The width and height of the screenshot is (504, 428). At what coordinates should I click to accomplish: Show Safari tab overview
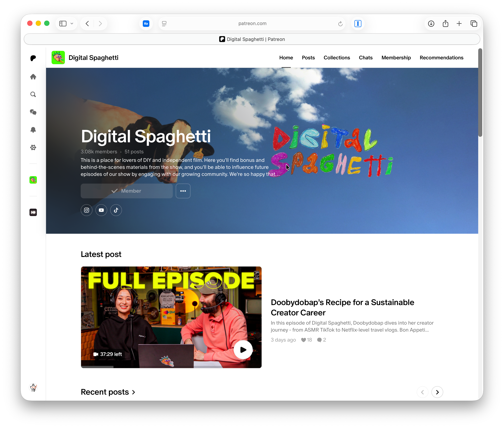pyautogui.click(x=474, y=24)
